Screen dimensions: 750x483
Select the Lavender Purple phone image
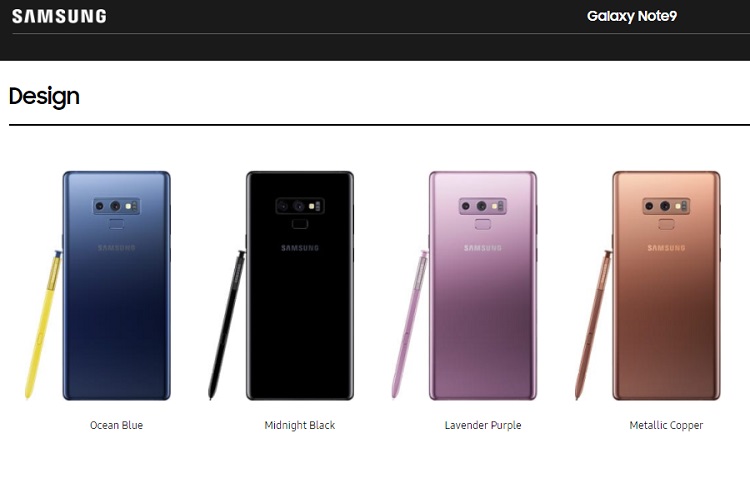pos(483,285)
